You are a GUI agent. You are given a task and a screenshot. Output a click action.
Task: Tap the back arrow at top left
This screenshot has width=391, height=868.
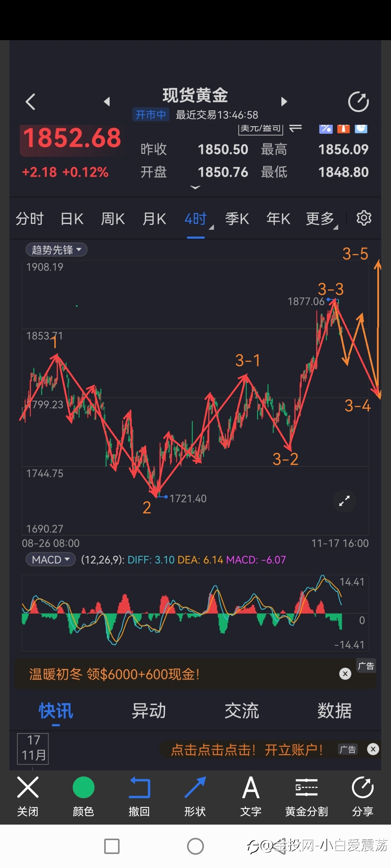pyautogui.click(x=30, y=102)
